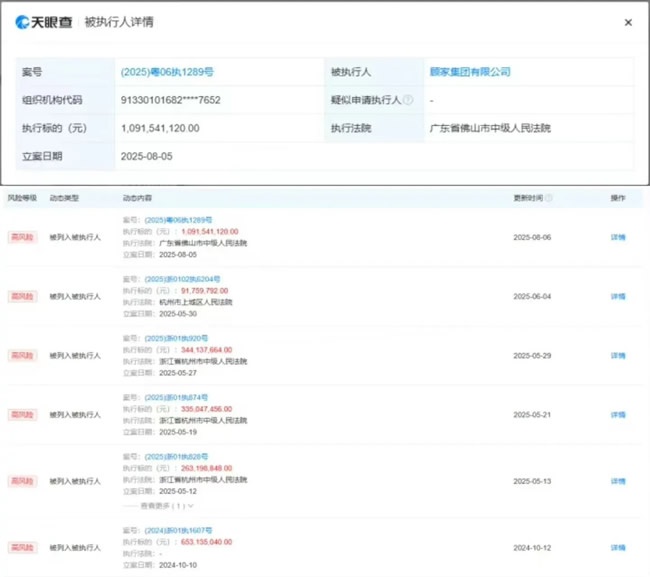
Task: Click 被执行人详情 dialog title
Action: [x=119, y=22]
